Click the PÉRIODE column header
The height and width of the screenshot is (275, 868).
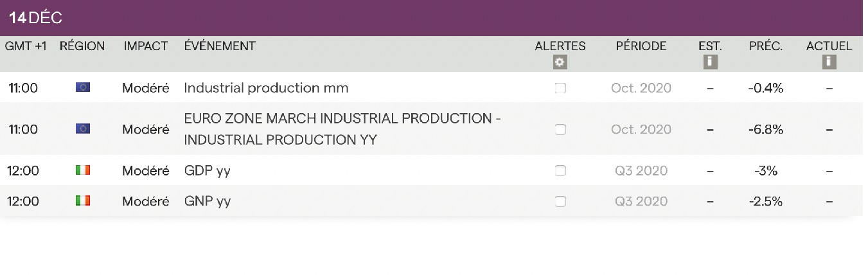pyautogui.click(x=641, y=46)
